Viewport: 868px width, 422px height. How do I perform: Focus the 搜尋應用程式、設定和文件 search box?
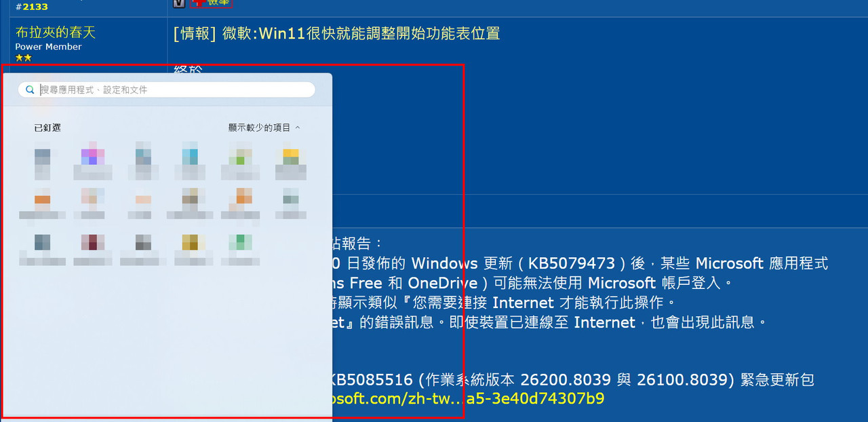[x=167, y=90]
